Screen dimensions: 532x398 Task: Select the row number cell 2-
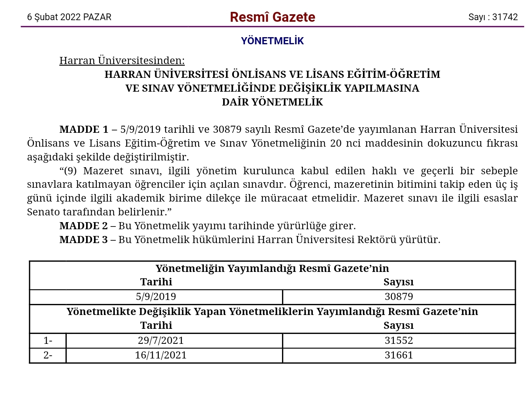click(x=48, y=355)
